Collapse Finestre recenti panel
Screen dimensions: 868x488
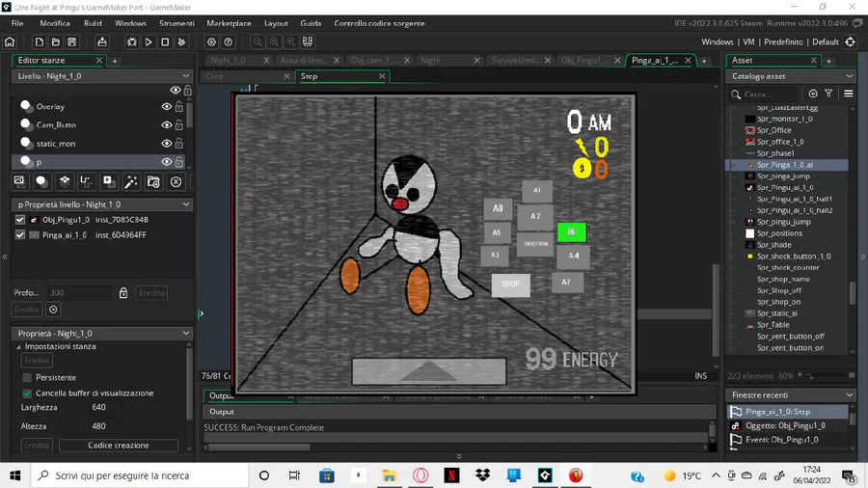coord(849,395)
